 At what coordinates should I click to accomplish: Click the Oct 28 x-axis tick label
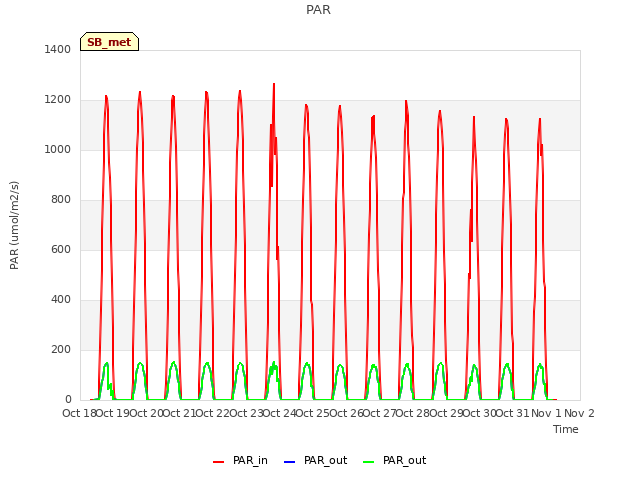413,413
